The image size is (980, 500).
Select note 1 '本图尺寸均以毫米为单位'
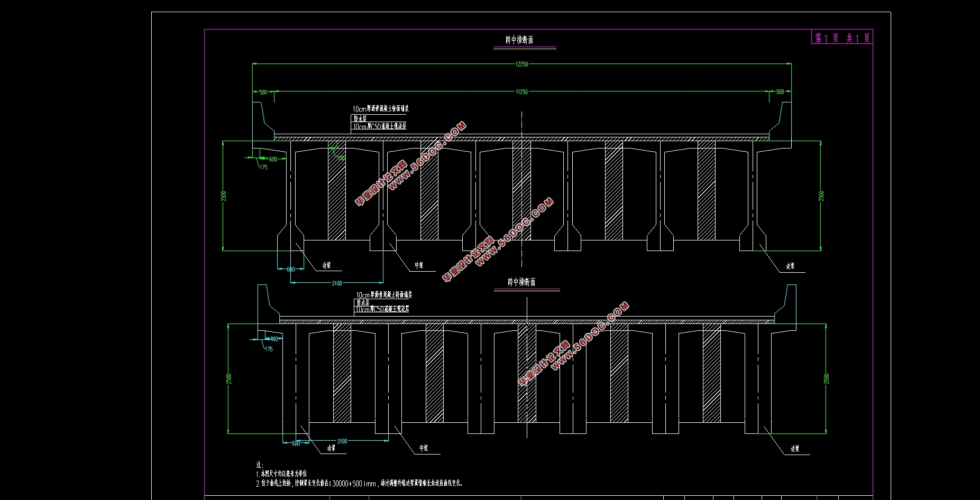[281, 474]
